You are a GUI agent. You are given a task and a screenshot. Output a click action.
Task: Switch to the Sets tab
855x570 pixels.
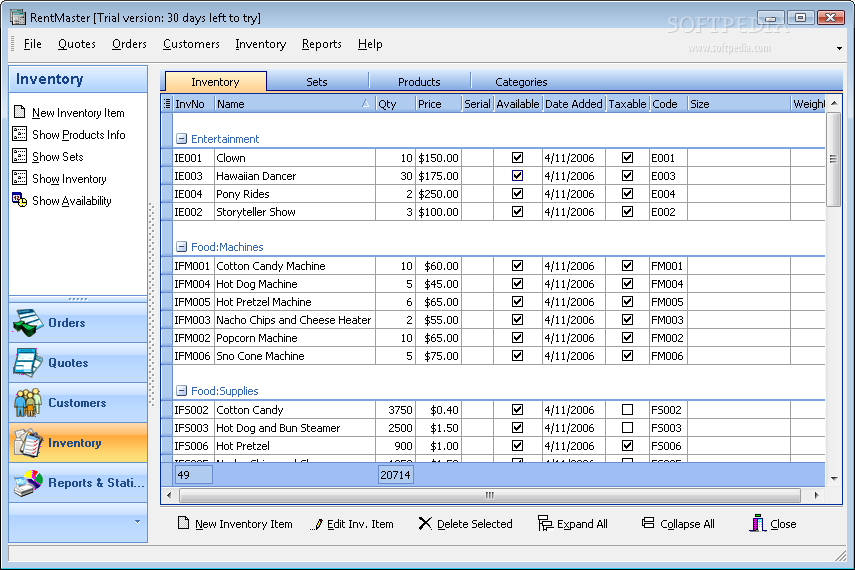point(317,82)
